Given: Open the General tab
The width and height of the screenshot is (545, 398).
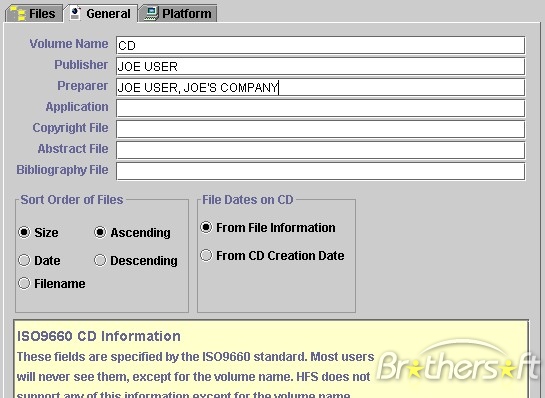Looking at the screenshot, I should 100,14.
